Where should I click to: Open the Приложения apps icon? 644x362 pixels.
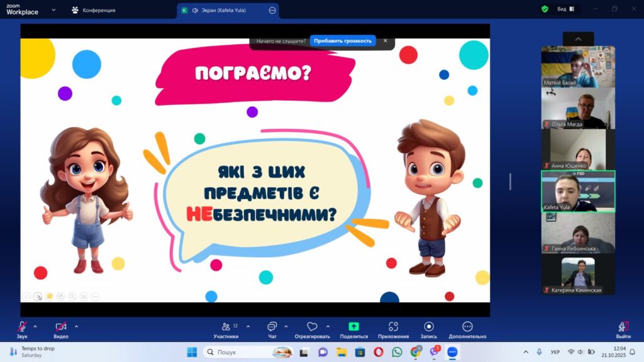coord(393,327)
